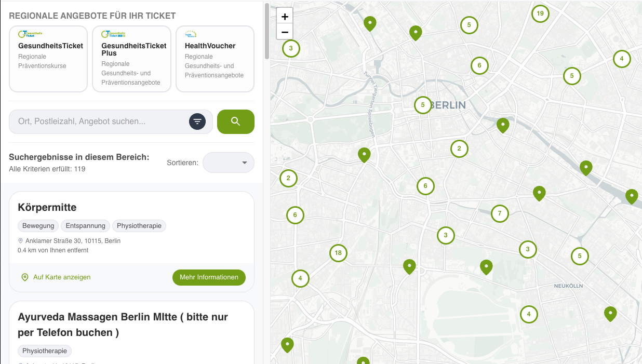642x364 pixels.
Task: Click the pin icon beside Auf Karte anzeigen
Action: click(x=25, y=277)
